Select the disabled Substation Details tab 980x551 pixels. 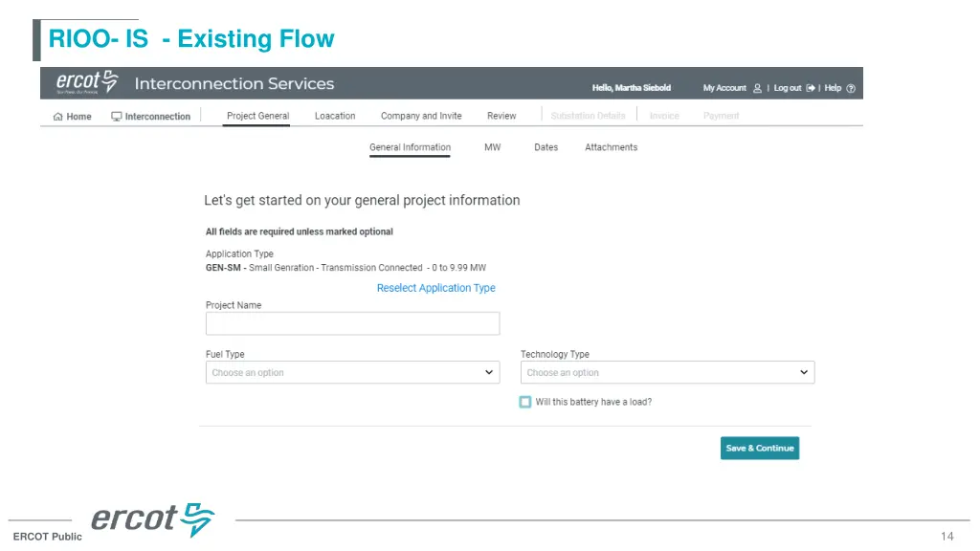coord(589,116)
